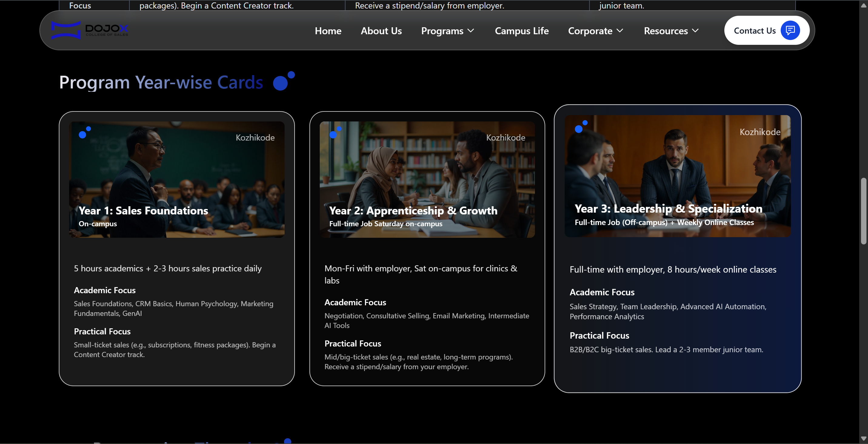Expand the Corporate dropdown chevron

point(620,31)
